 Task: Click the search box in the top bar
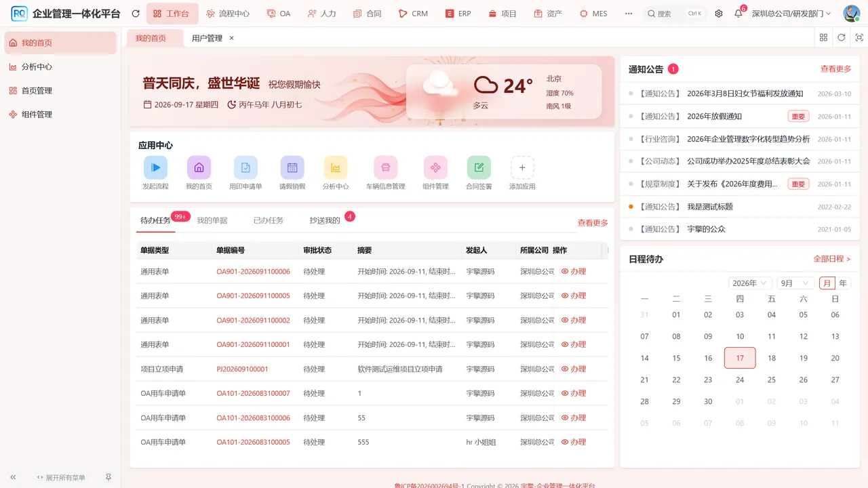tap(674, 14)
